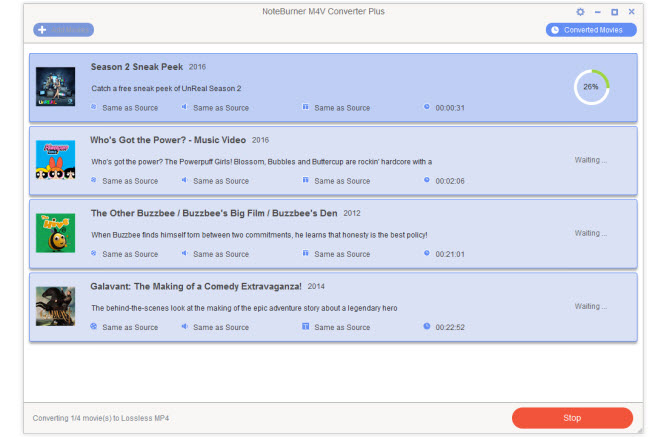
Task: Click audio speaker icon for Season 2 Sneak Peek
Action: (184, 107)
